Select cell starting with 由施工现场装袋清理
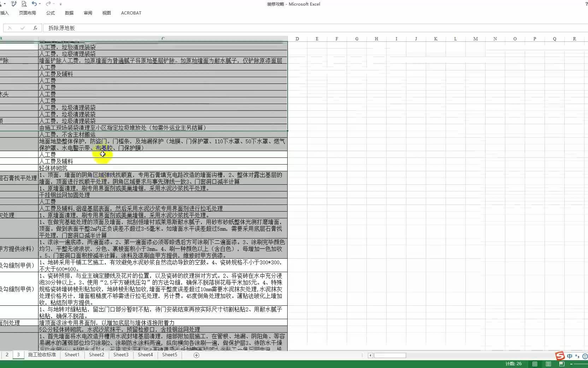The width and height of the screenshot is (588, 368). tap(163, 128)
